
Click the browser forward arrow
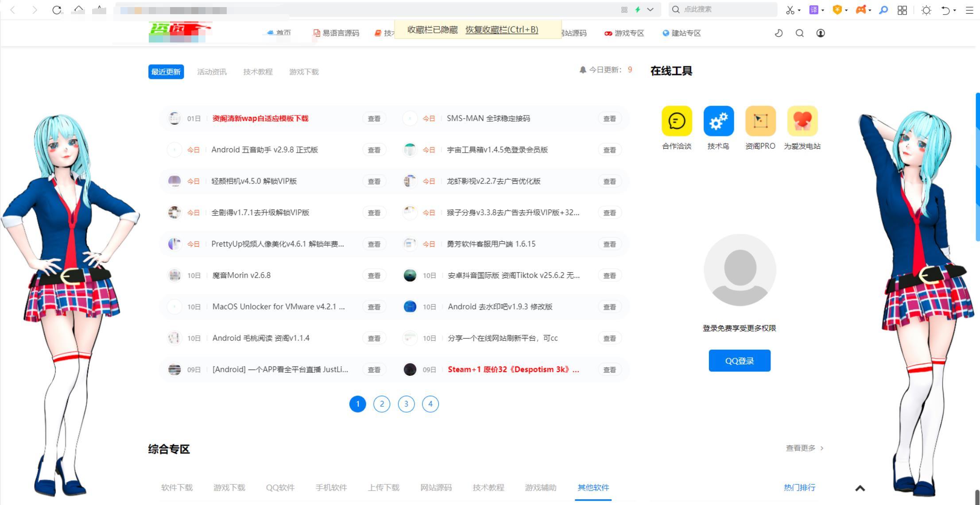click(x=35, y=10)
